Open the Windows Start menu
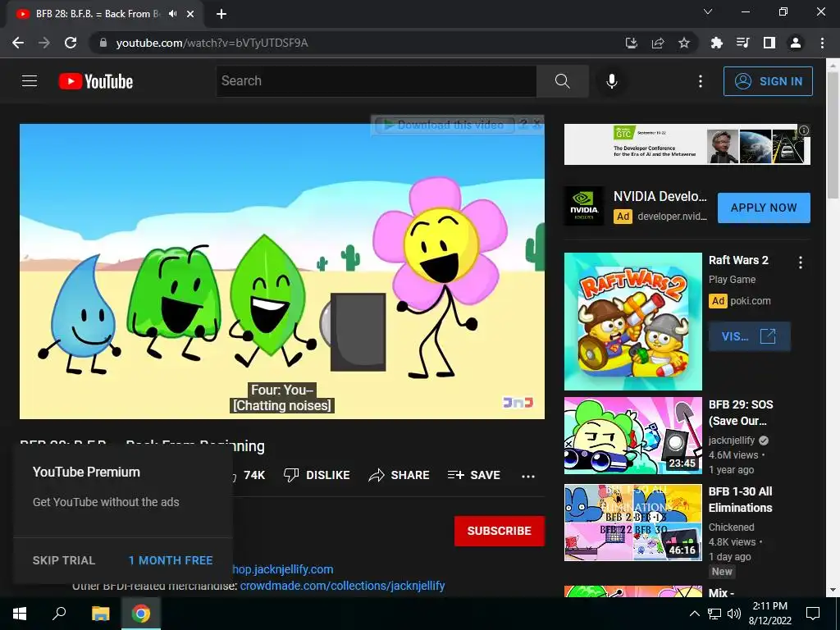The width and height of the screenshot is (840, 630). (x=20, y=614)
